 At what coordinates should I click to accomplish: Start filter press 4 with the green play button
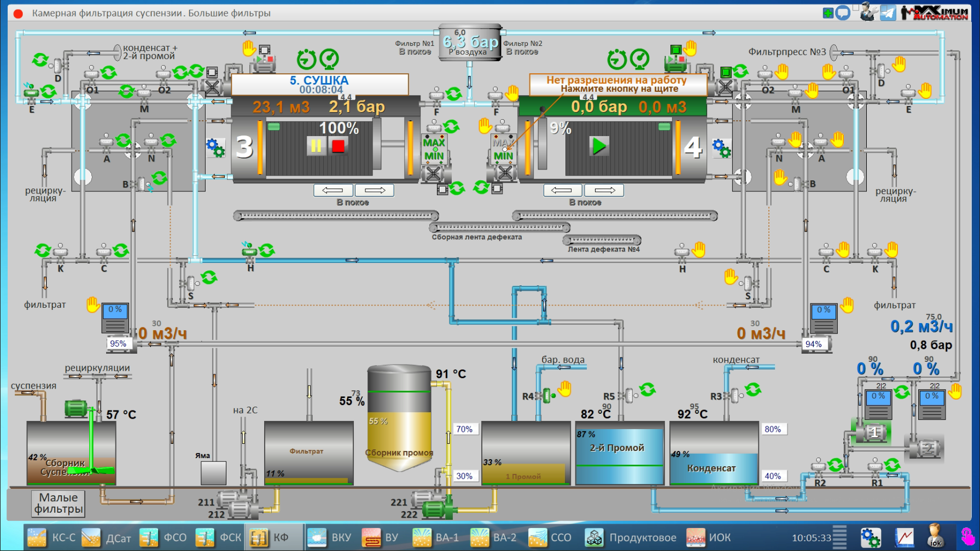(x=599, y=146)
